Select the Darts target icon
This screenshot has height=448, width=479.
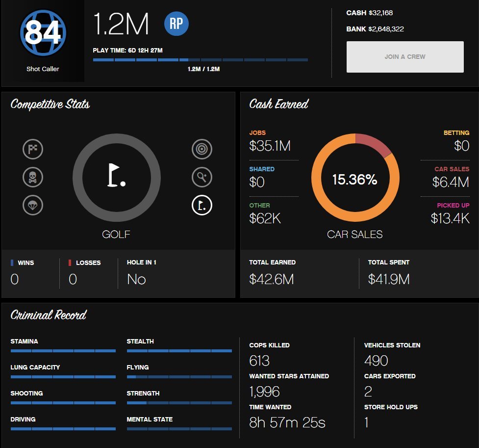202,149
